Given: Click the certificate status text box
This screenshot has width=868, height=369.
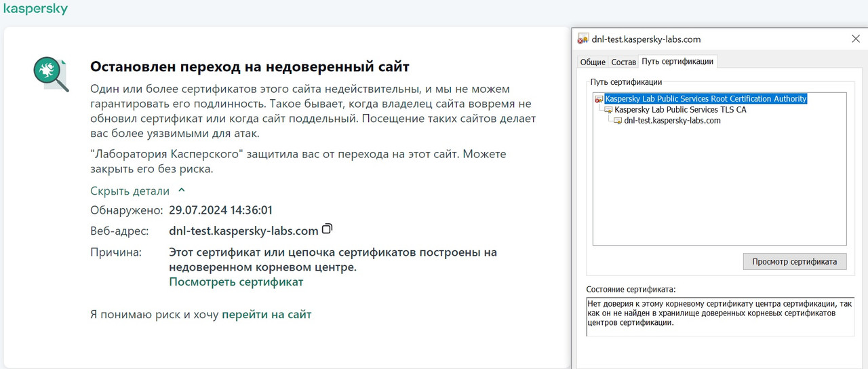Looking at the screenshot, I should (x=720, y=317).
